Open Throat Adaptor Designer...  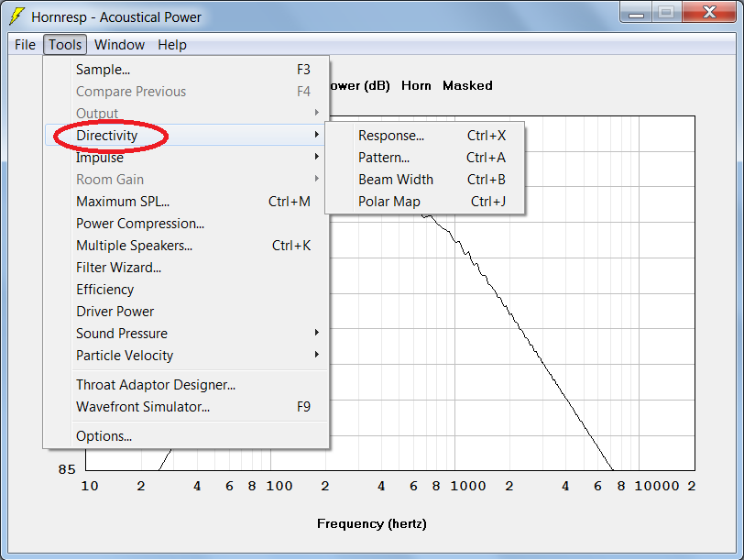[x=187, y=384]
